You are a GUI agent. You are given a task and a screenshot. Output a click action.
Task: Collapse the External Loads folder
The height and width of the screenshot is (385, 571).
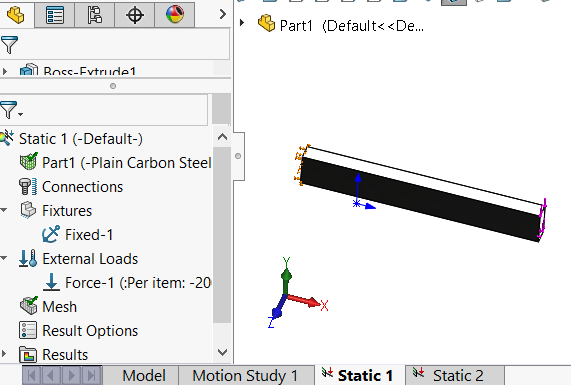point(4,258)
